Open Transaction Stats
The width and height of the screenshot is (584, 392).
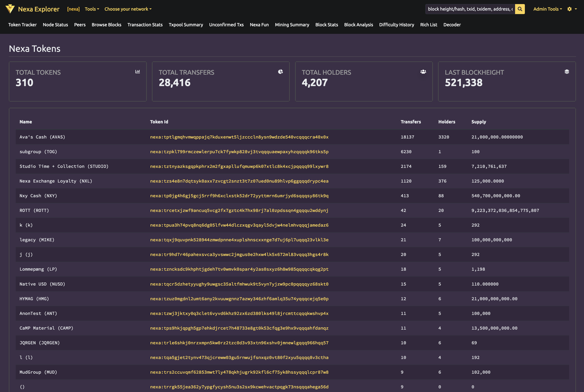click(x=145, y=25)
